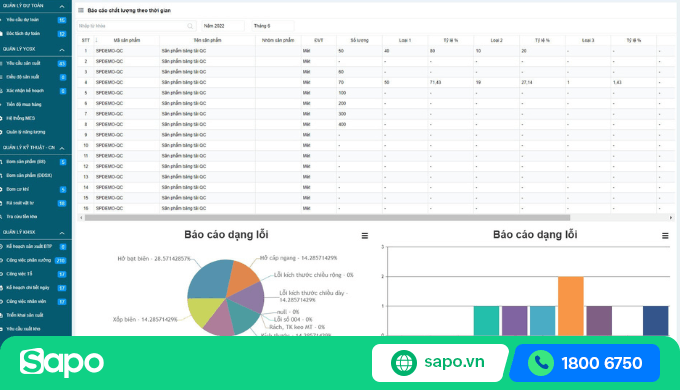
Task: Click sort arrow icon in Mã sản phẩm header
Action: click(96, 40)
